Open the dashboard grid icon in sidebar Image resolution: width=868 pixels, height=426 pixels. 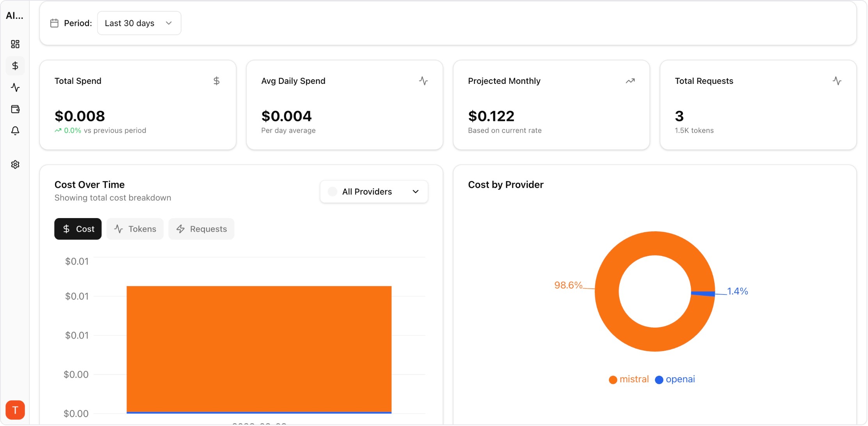pyautogui.click(x=15, y=44)
